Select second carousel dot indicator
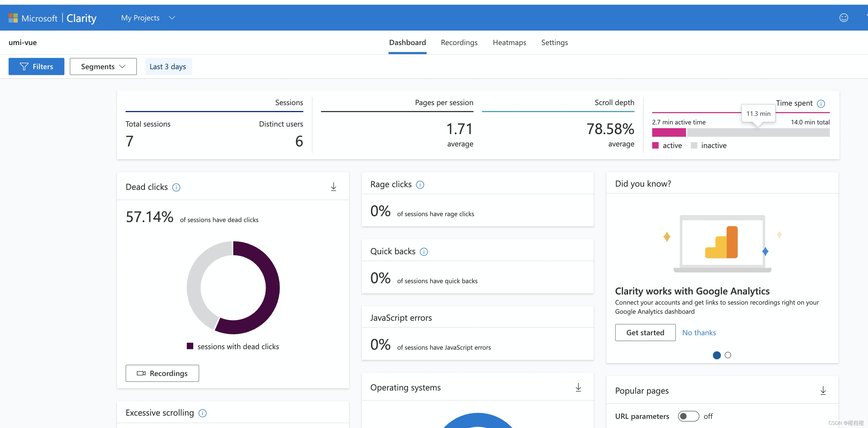868x428 pixels. pos(728,355)
